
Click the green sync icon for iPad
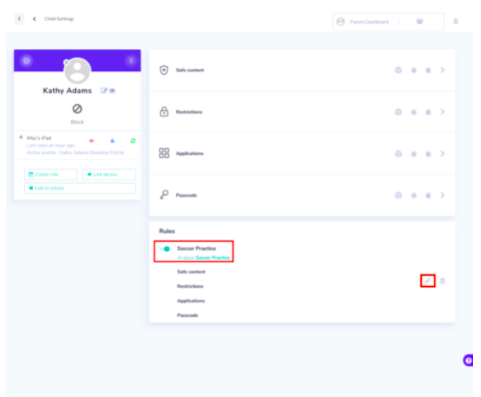point(133,141)
